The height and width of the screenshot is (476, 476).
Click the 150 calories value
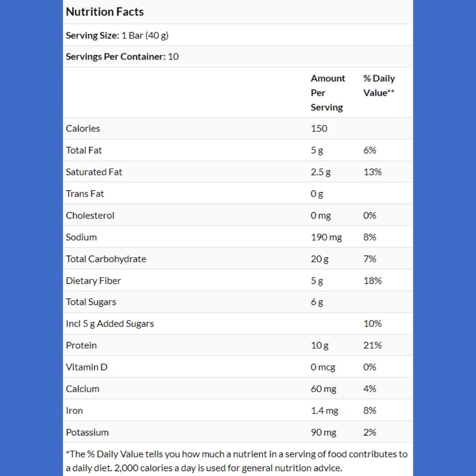coord(319,129)
